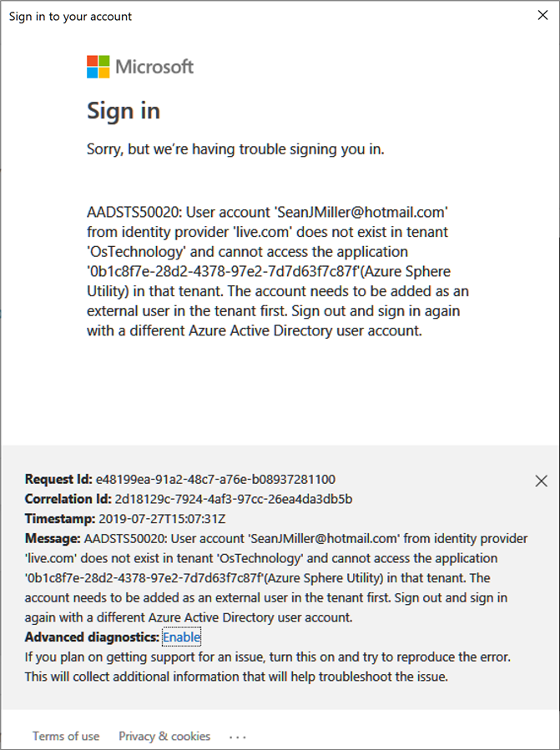
Task: Click the bold "Correlation Id:" label
Action: [x=68, y=500]
